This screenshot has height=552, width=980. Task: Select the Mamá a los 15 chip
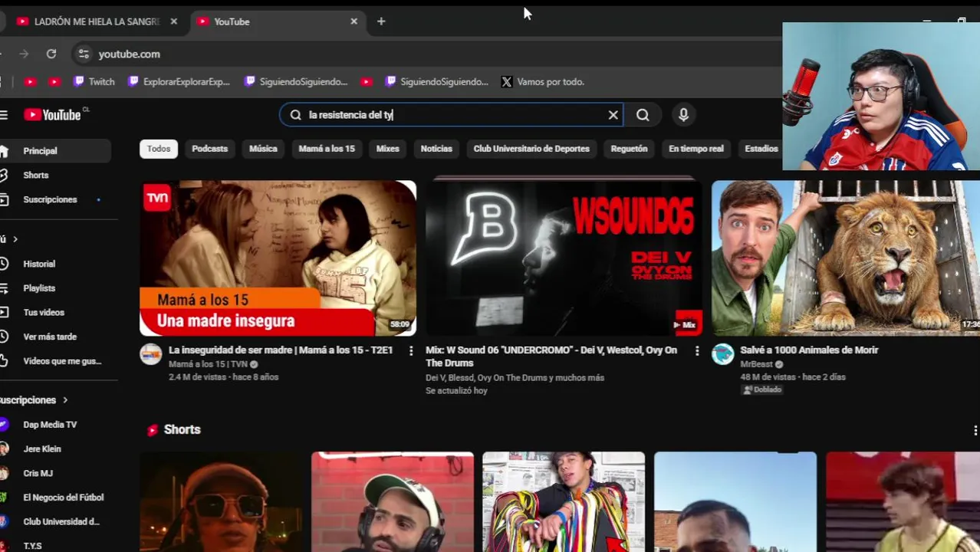pyautogui.click(x=327, y=149)
